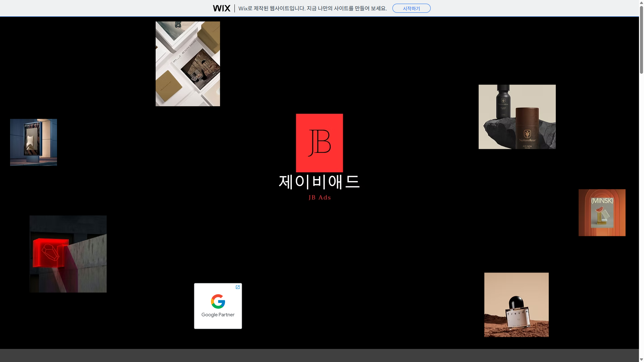This screenshot has height=362, width=644.
Task: Open the spa and beauty salon brochure image
Action: pos(188,64)
